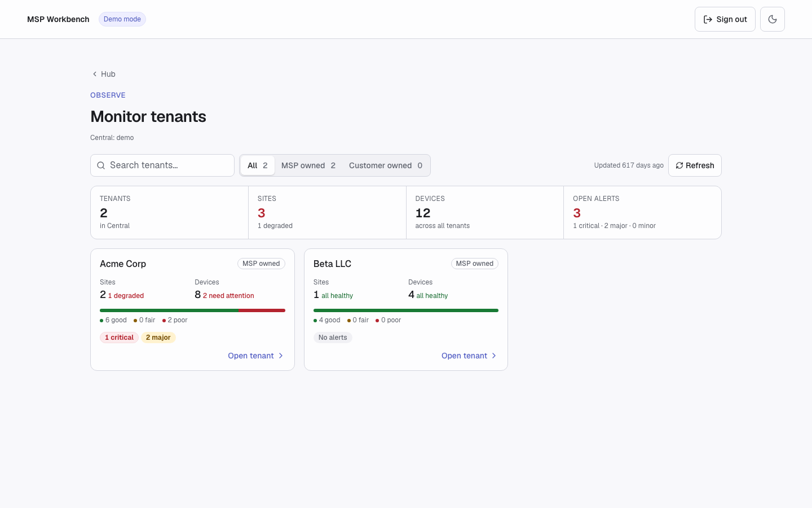Open tenant link for Acme Corp

point(255,356)
